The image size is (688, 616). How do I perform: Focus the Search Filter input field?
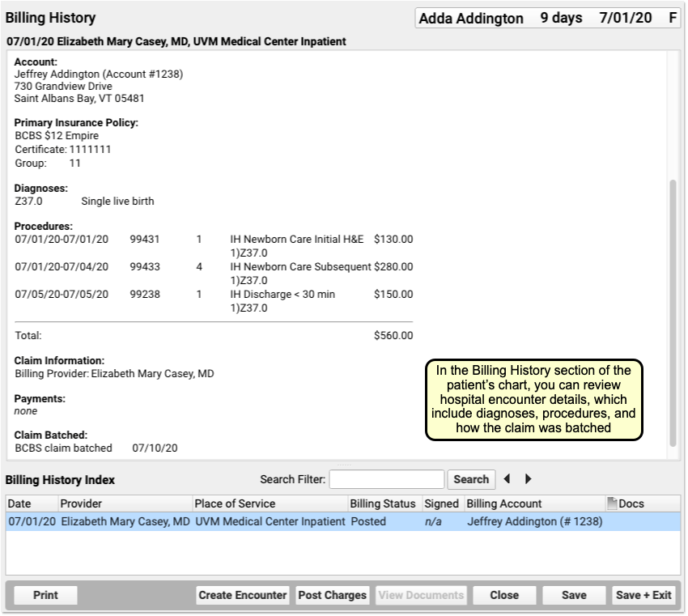tap(387, 479)
